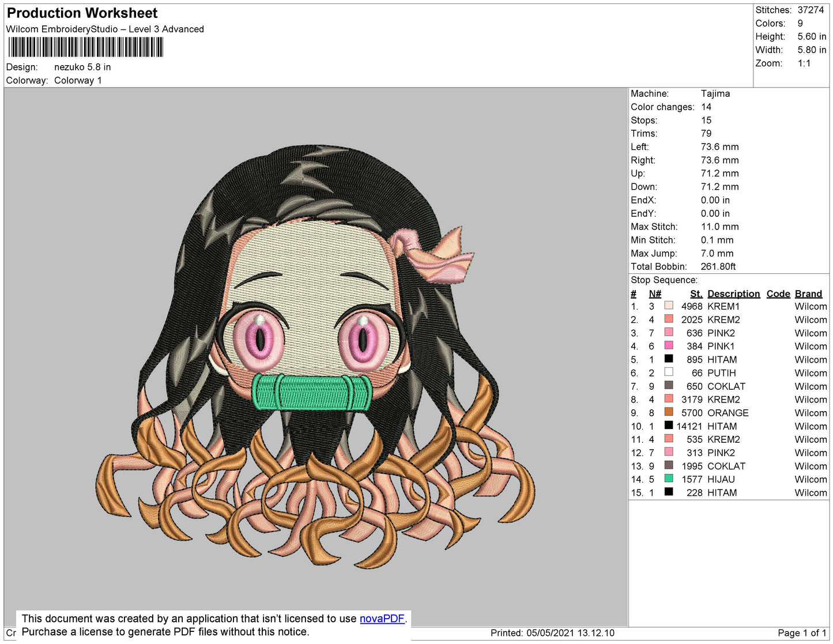Click the EndX value '0.00 in'
The width and height of the screenshot is (833, 644).
pyautogui.click(x=715, y=201)
